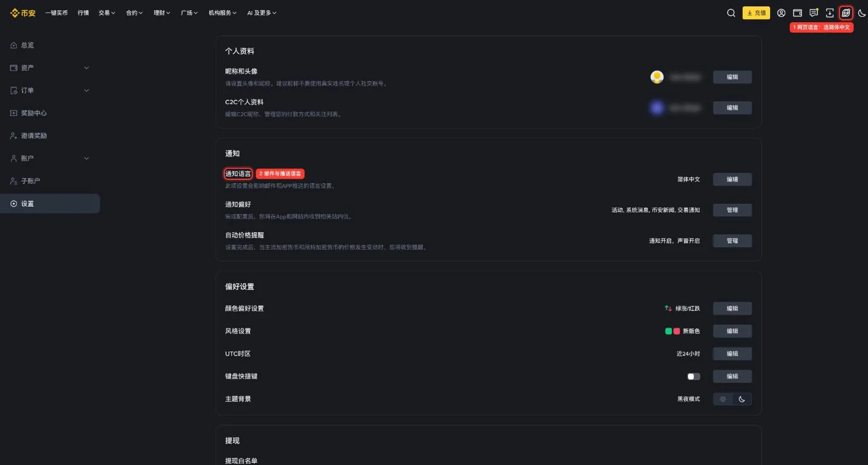The height and width of the screenshot is (465, 868).
Task: Click 管理 for 通知偏好
Action: click(x=732, y=210)
